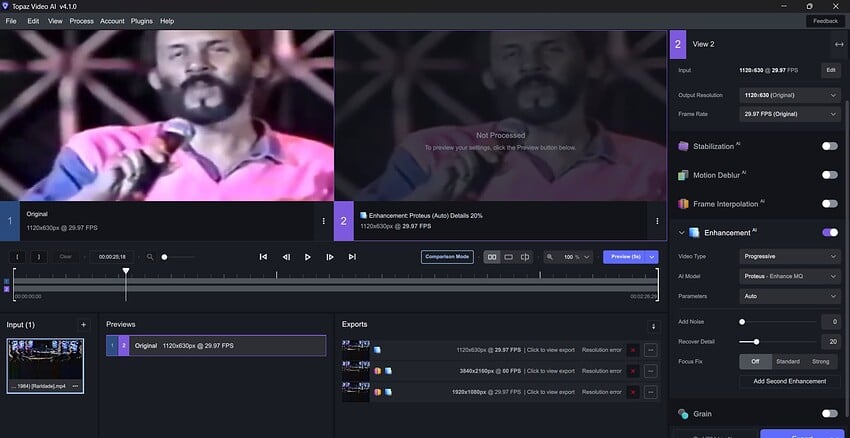
Task: Click the Comparison Mode button
Action: coord(447,257)
